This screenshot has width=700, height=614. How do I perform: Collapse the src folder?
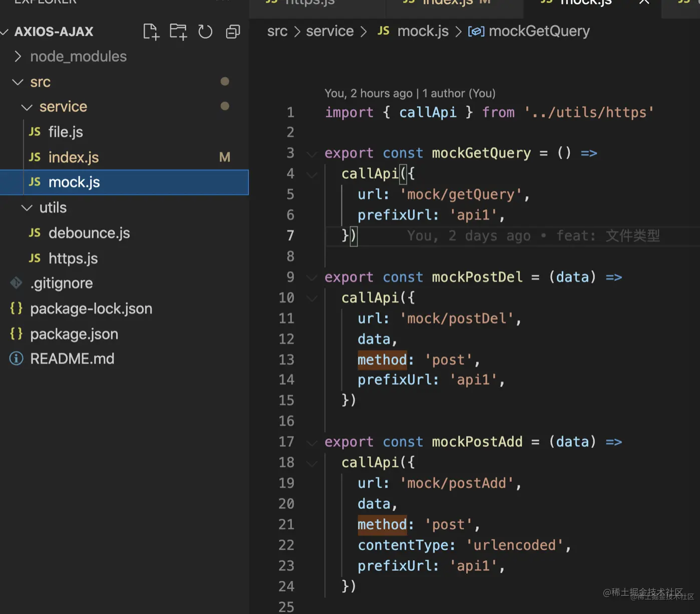click(x=18, y=82)
